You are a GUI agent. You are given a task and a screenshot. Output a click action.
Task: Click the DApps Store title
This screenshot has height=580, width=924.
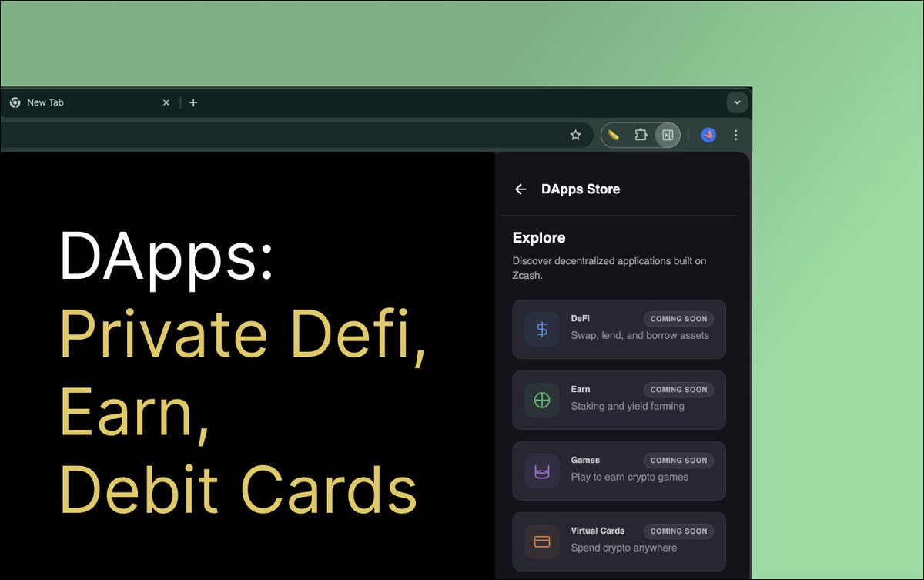[x=581, y=189]
